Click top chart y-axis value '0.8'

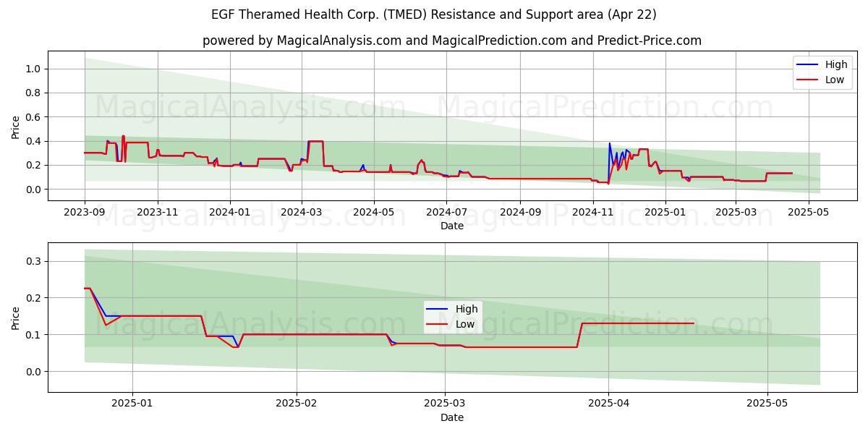(35, 93)
